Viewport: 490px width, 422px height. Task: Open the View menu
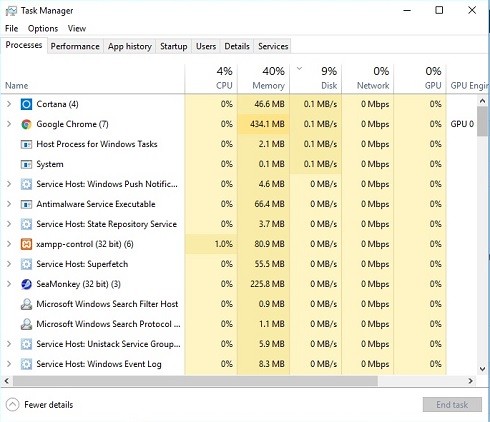[77, 29]
